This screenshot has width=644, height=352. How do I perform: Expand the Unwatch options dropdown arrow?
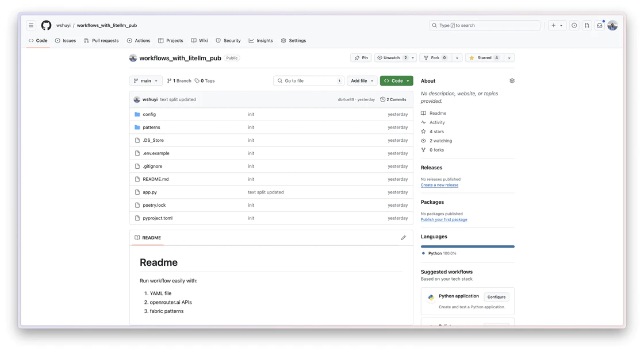pyautogui.click(x=413, y=58)
